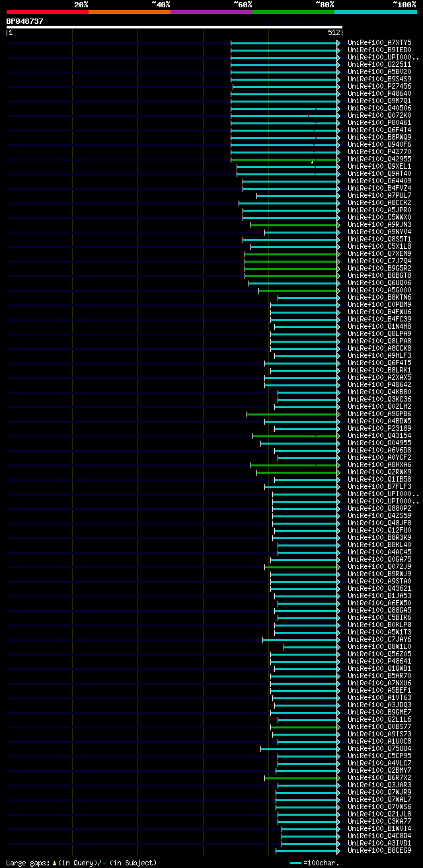
Task: Open hit UniRef100_P27456
Action: 379,86
